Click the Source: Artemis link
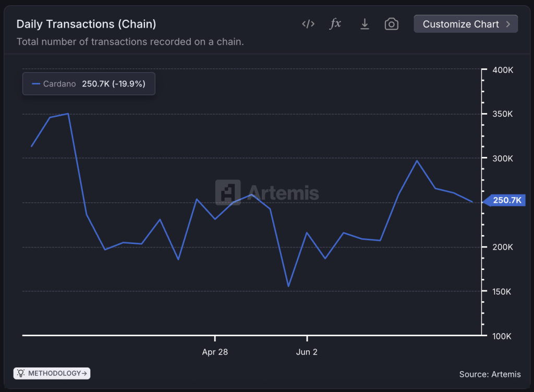534x392 pixels. coord(490,374)
